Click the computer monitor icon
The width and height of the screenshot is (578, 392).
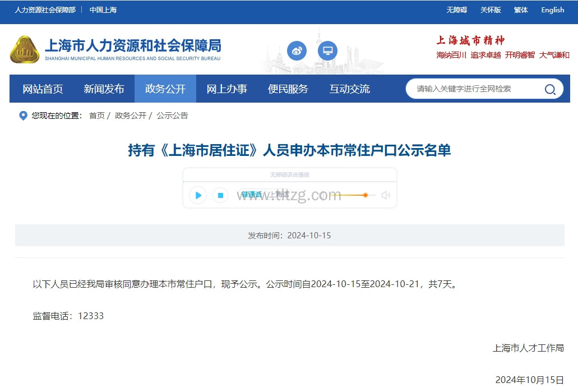click(x=327, y=51)
